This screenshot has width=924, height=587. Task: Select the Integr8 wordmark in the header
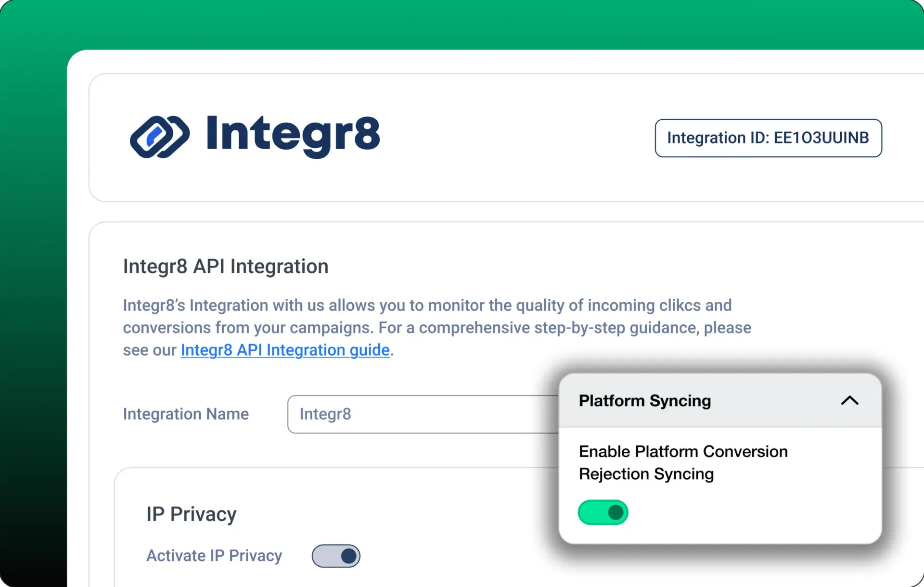point(293,136)
